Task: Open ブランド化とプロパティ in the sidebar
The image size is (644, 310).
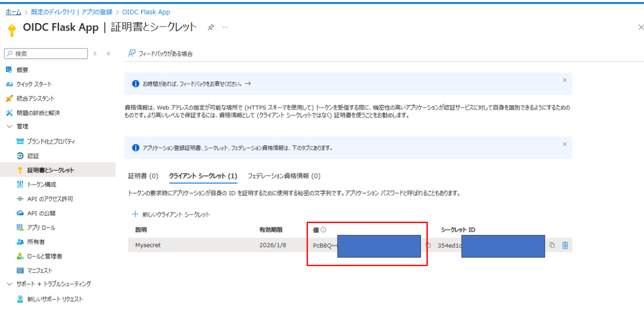Action: point(51,142)
